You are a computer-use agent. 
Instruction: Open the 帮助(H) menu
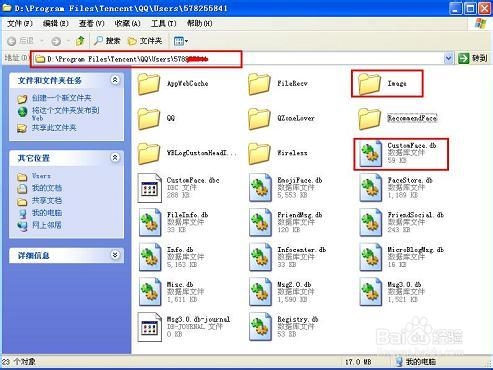click(199, 23)
